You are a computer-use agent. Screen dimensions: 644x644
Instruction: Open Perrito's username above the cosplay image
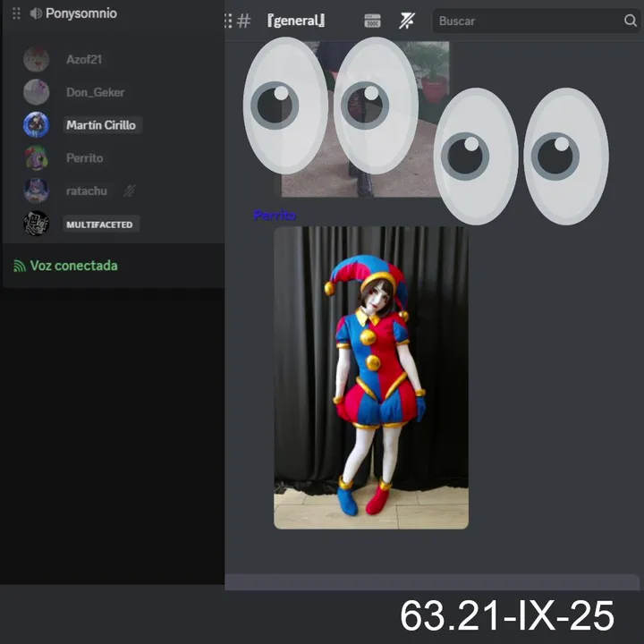click(x=275, y=215)
